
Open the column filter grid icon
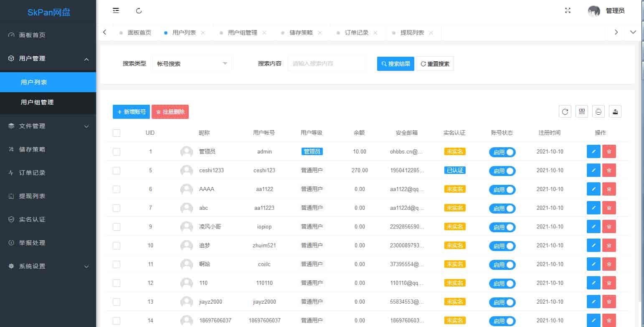point(582,111)
